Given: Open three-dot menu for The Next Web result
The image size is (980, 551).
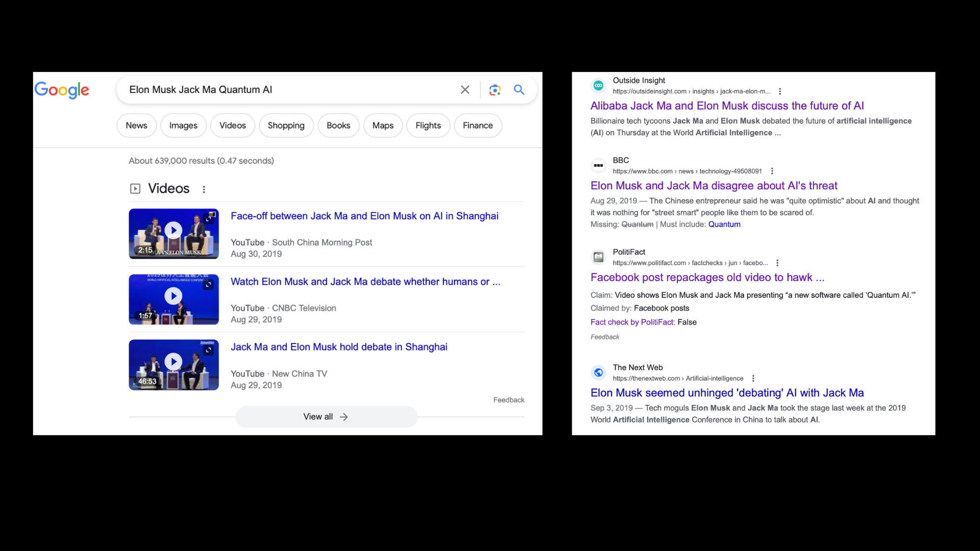Looking at the screenshot, I should coord(753,379).
